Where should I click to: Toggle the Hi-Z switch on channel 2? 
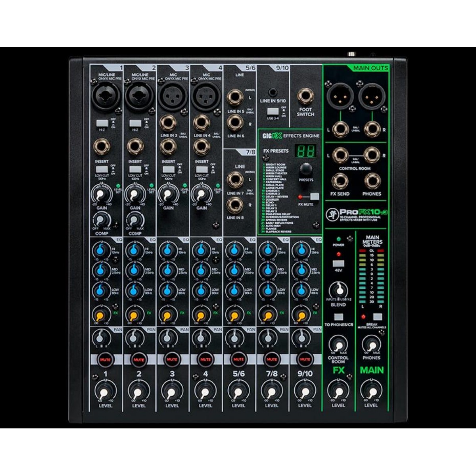pos(135,123)
